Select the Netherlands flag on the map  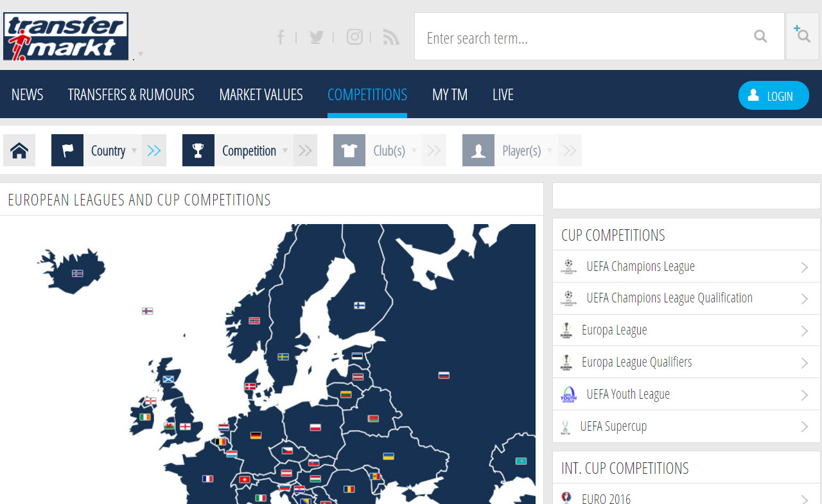point(224,426)
